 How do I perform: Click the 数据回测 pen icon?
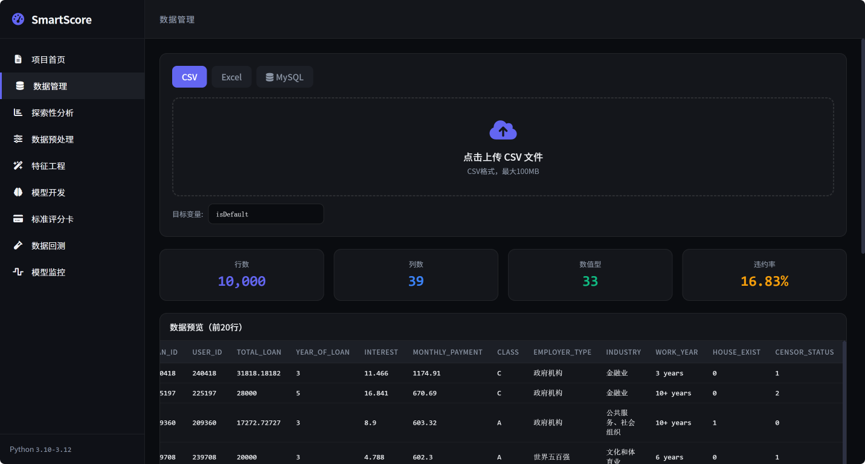coord(18,245)
